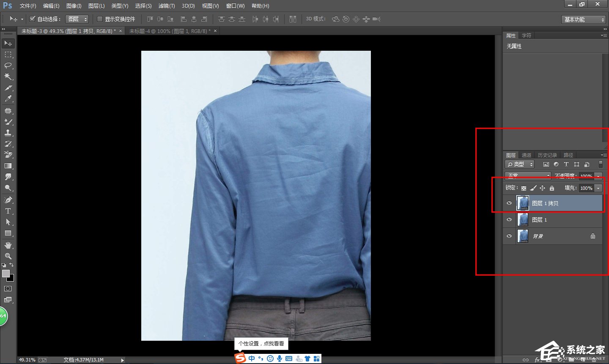Select the Rectangular Marquee tool
609x364 pixels.
[8, 54]
